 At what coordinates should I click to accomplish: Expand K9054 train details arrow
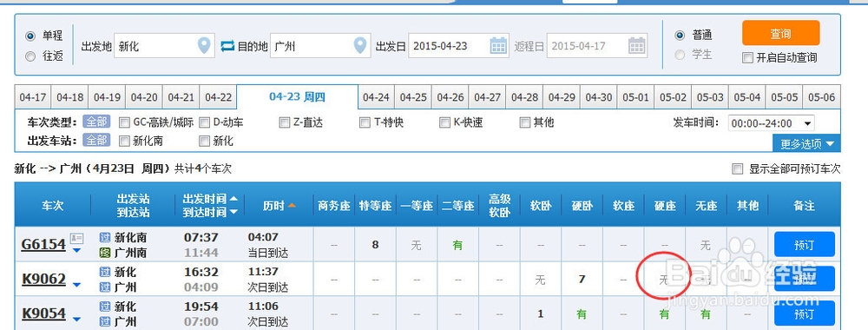point(76,320)
